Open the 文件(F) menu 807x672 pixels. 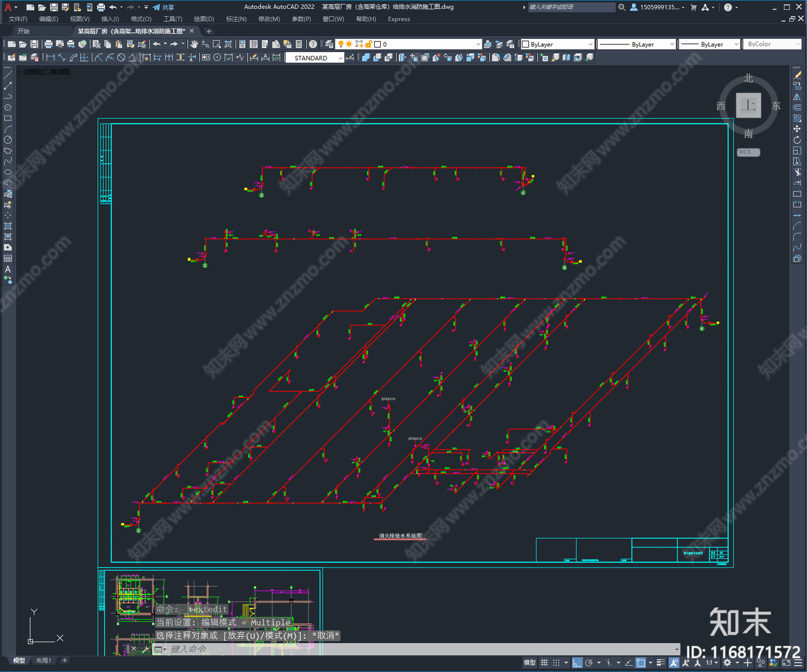click(18, 19)
